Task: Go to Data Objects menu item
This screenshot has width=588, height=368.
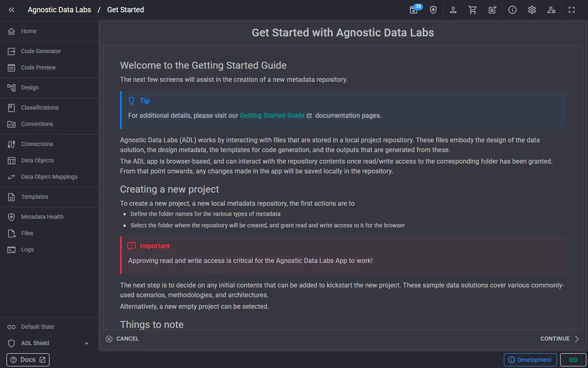Action: point(49,160)
